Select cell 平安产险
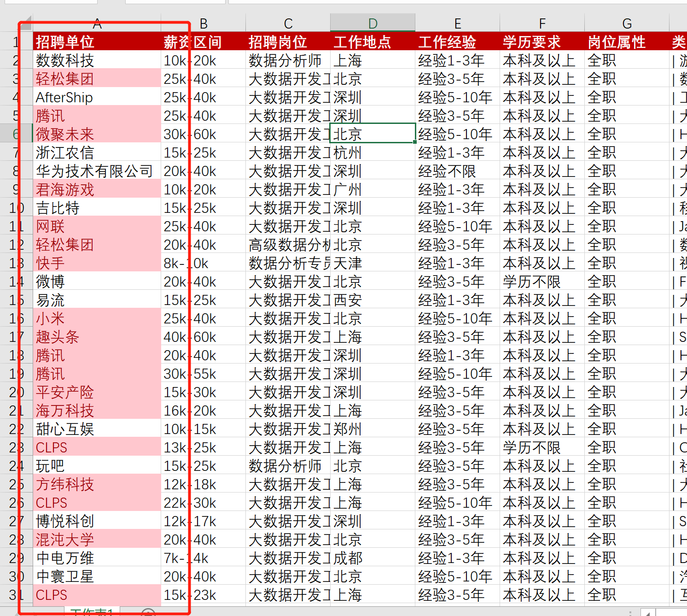The width and height of the screenshot is (687, 616). click(x=97, y=392)
